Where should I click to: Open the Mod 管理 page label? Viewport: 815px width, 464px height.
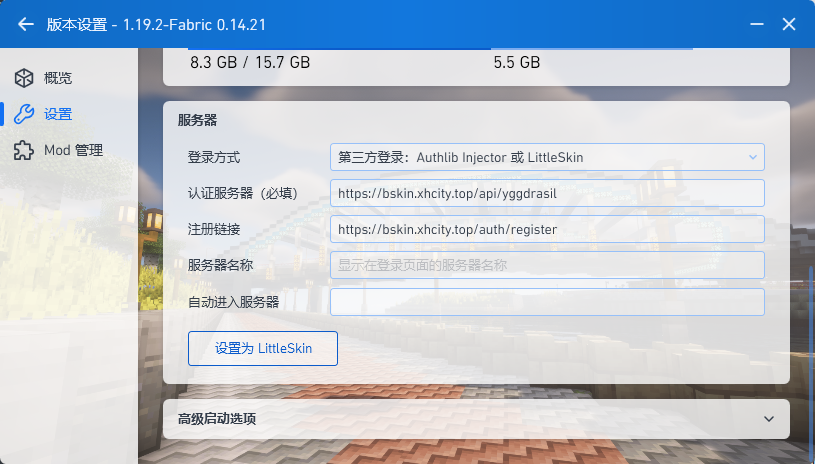pos(73,150)
